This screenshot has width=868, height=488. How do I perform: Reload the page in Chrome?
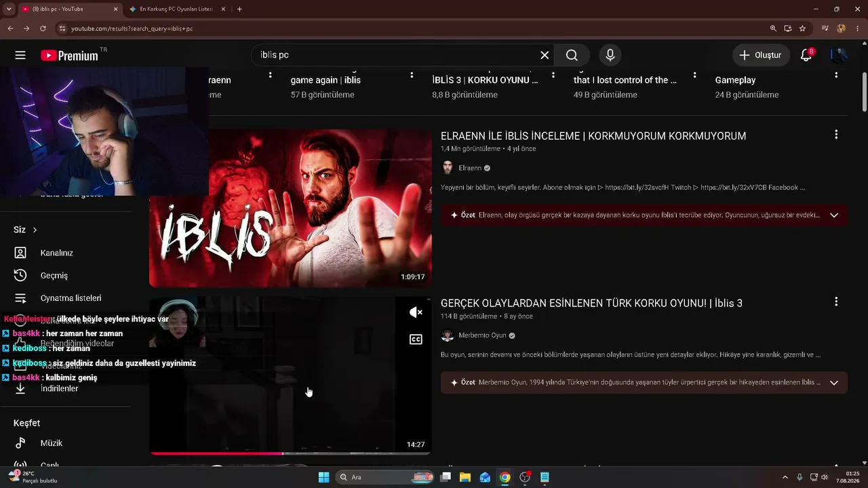pyautogui.click(x=43, y=28)
